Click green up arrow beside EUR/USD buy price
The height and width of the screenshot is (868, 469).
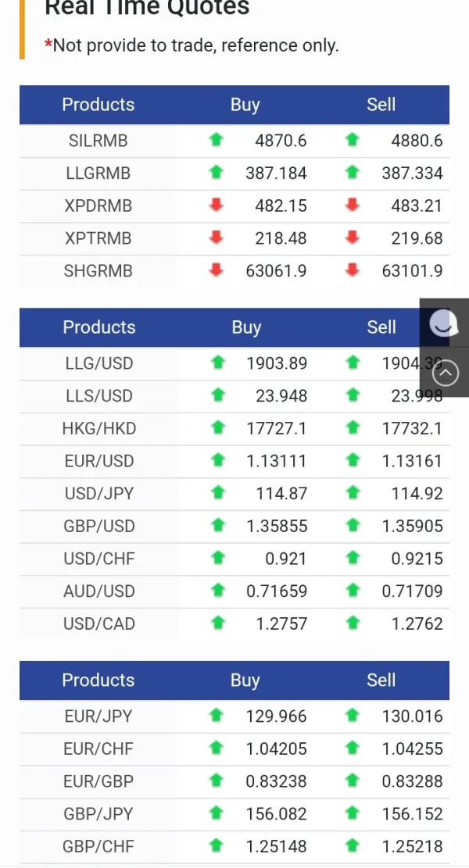(217, 461)
